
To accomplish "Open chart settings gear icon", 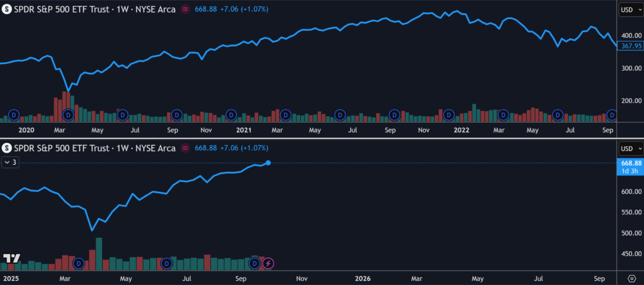I will [632, 278].
